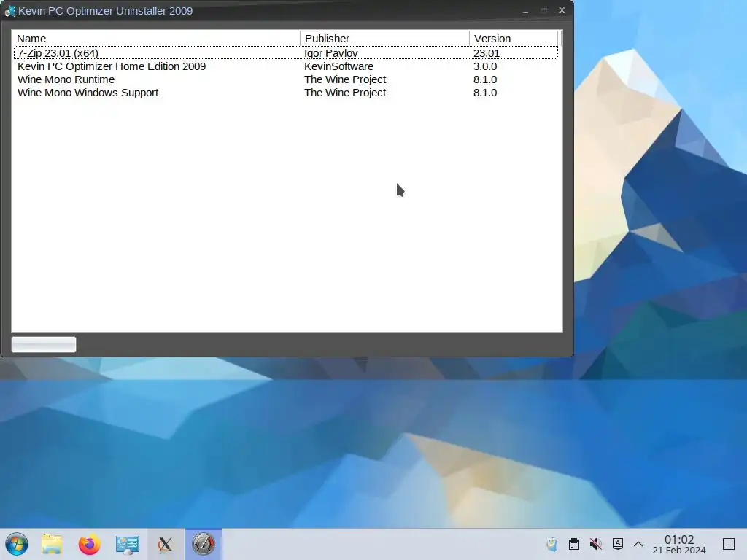Image resolution: width=747 pixels, height=560 pixels.
Task: Launch Firefox from the taskbar
Action: 90,544
